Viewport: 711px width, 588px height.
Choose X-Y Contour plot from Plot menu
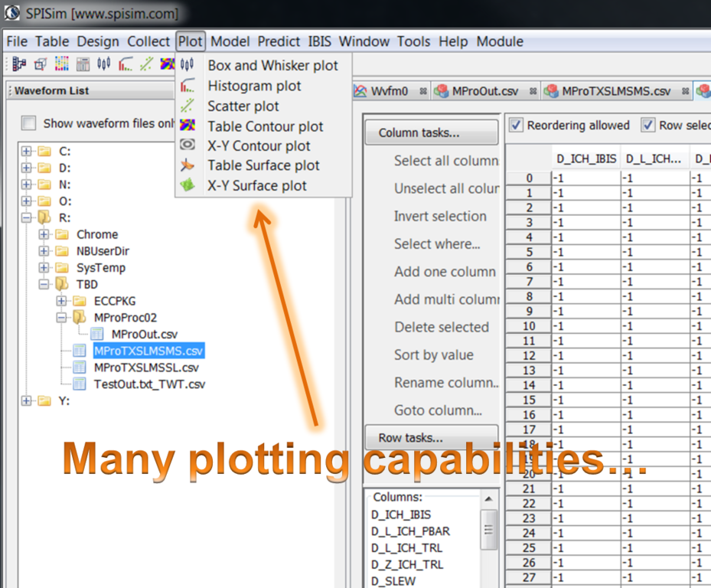259,145
